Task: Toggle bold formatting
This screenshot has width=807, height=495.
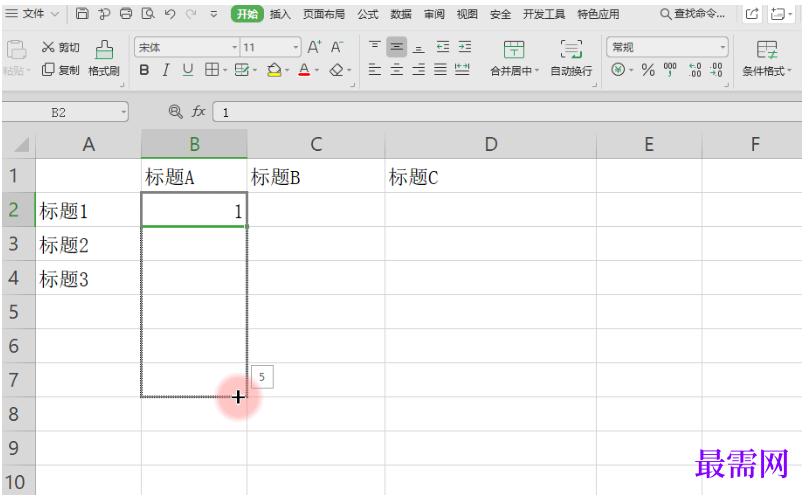Action: [144, 70]
